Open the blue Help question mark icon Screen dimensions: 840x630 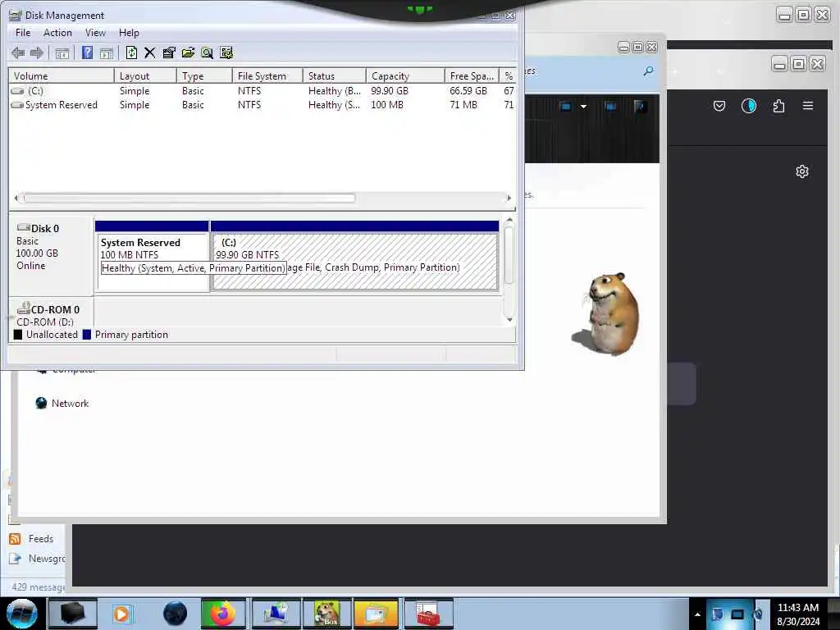[x=87, y=52]
